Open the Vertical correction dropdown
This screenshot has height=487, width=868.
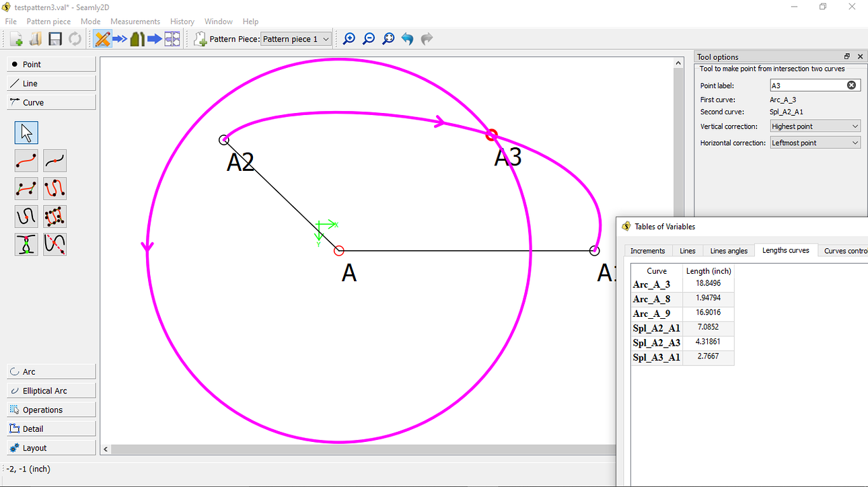[x=815, y=126]
